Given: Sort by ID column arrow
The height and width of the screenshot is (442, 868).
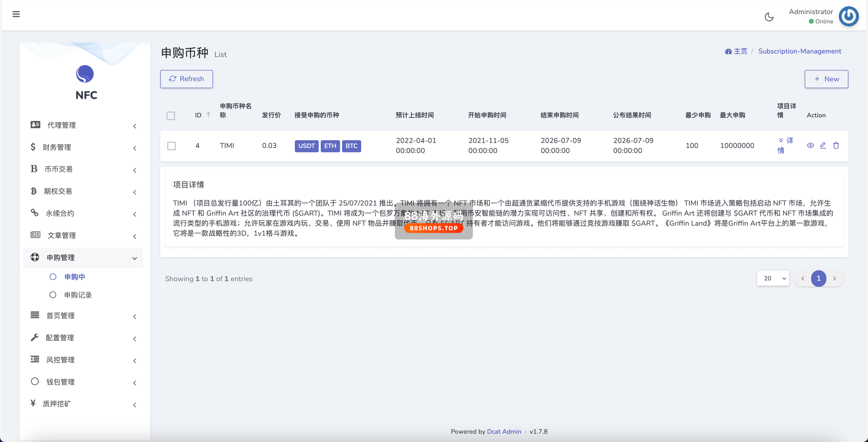Looking at the screenshot, I should point(208,115).
